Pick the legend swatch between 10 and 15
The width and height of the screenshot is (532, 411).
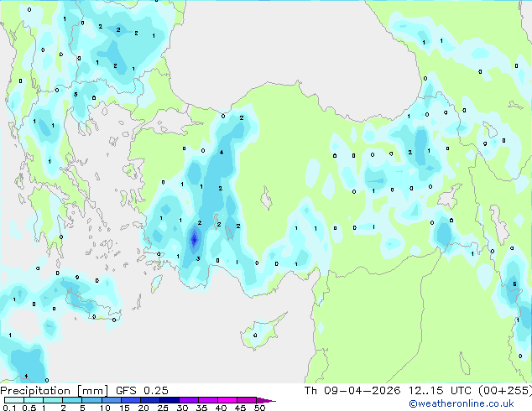pos(111,400)
